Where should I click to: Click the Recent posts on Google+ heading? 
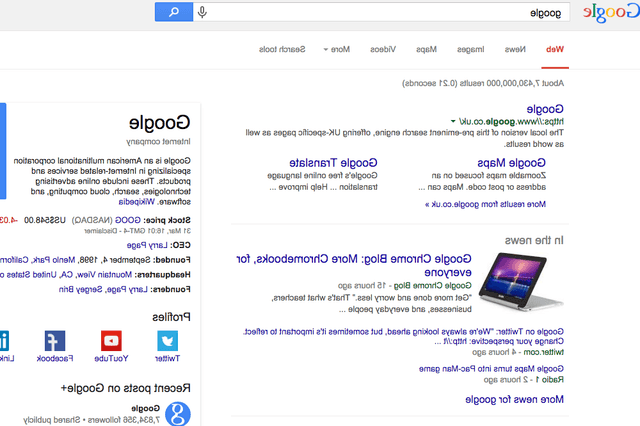point(126,388)
